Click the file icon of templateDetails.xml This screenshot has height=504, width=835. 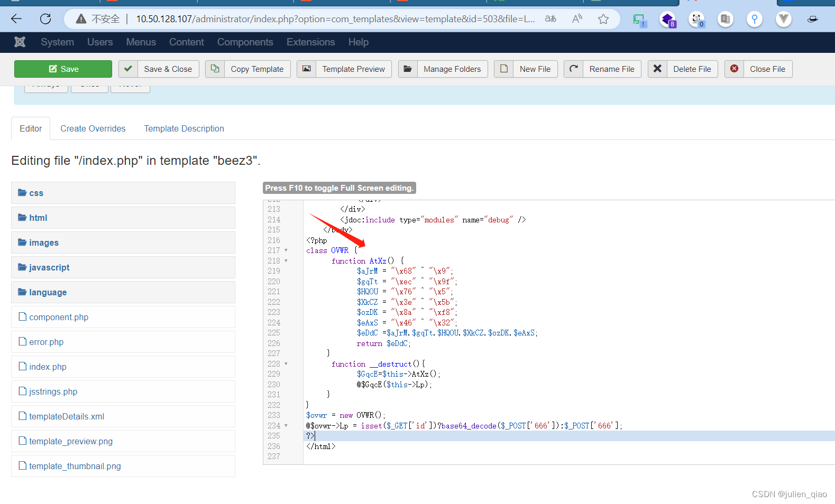click(23, 416)
